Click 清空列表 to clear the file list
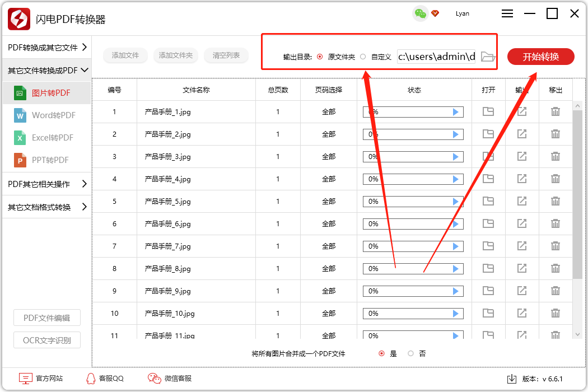 click(x=226, y=55)
